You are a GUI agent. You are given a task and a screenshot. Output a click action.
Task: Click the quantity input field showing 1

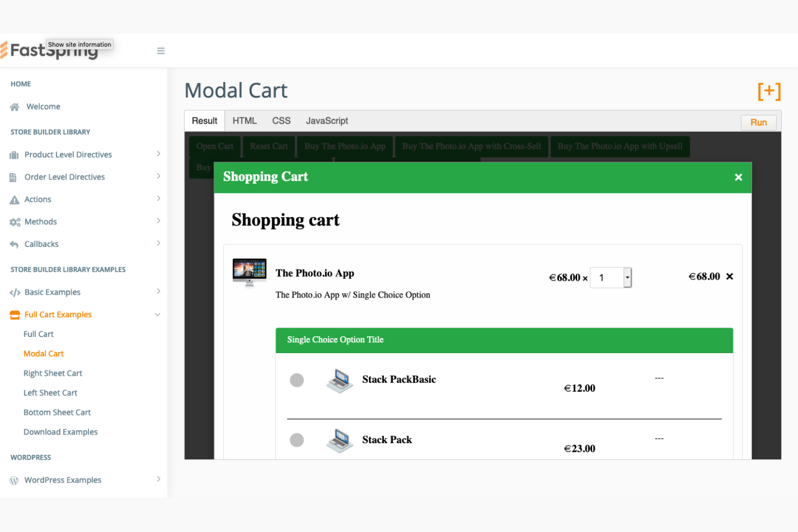point(607,278)
